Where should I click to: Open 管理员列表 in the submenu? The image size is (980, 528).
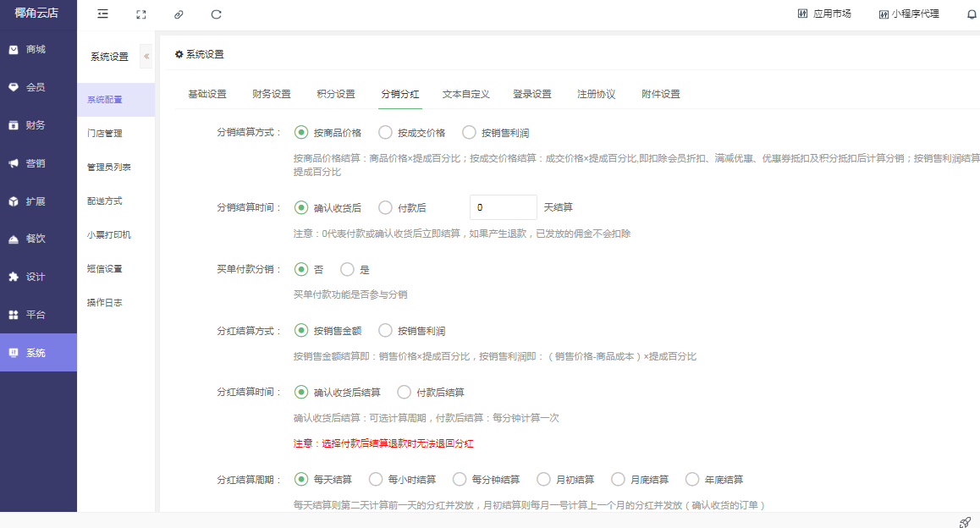tap(116, 167)
